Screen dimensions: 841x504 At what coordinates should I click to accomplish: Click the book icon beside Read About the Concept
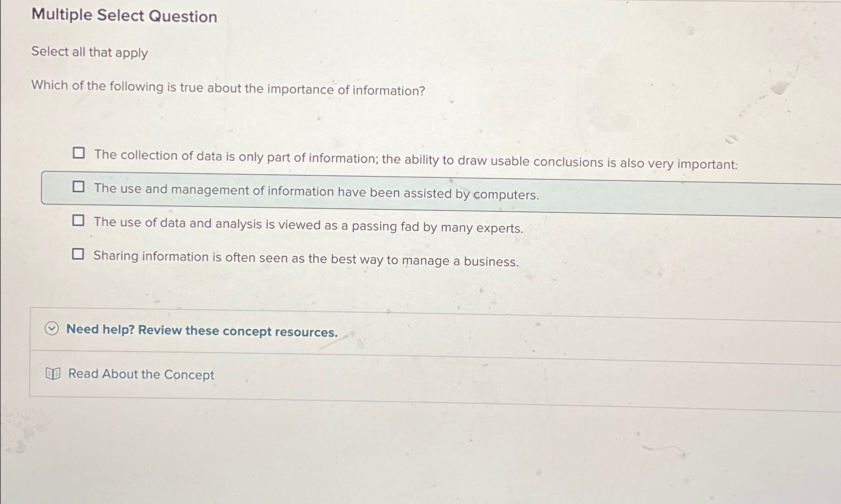pos(52,373)
